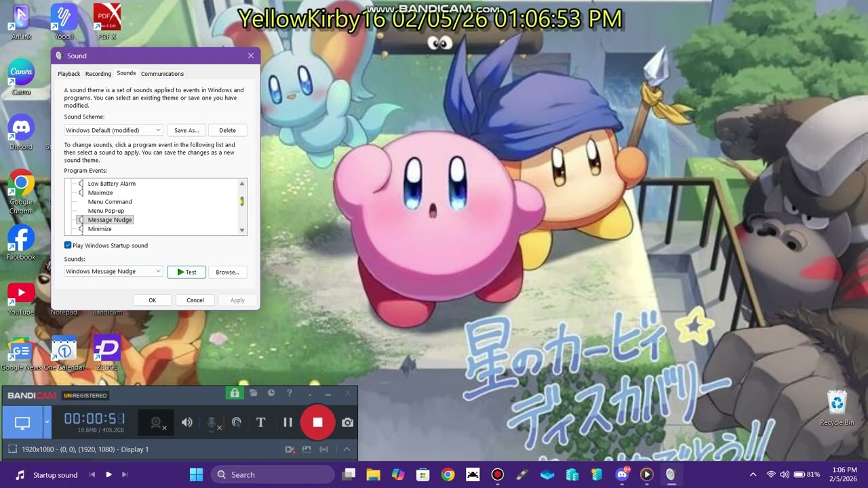Select Menu Pop-up program event
This screenshot has width=868, height=488.
pyautogui.click(x=106, y=211)
